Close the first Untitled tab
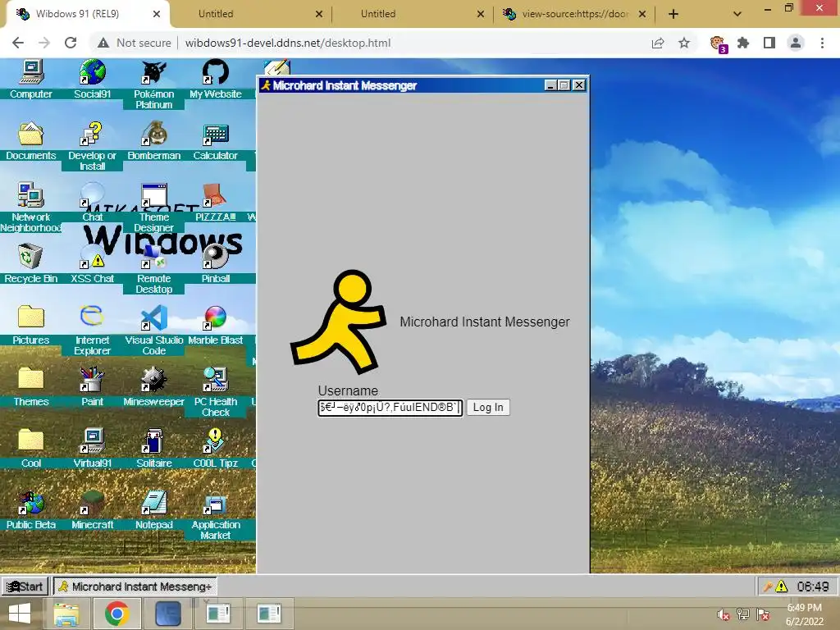The width and height of the screenshot is (840, 630). point(319,14)
